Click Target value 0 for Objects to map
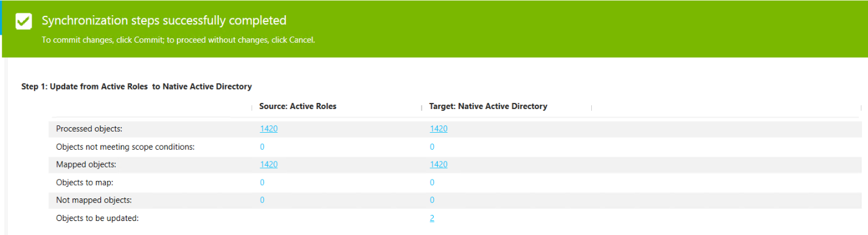Screen dimensions: 868x235 432,182
